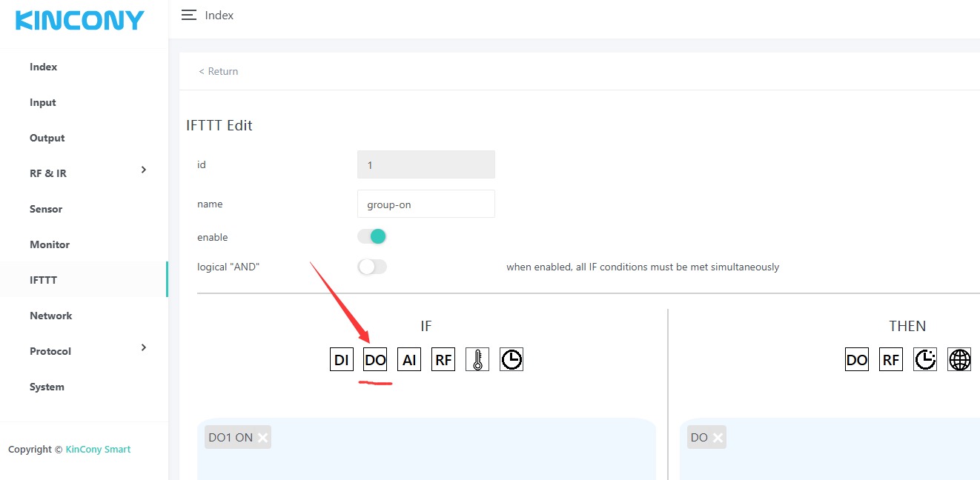The image size is (980, 480).
Task: Turn on the logical "AND" switch
Action: pos(372,267)
